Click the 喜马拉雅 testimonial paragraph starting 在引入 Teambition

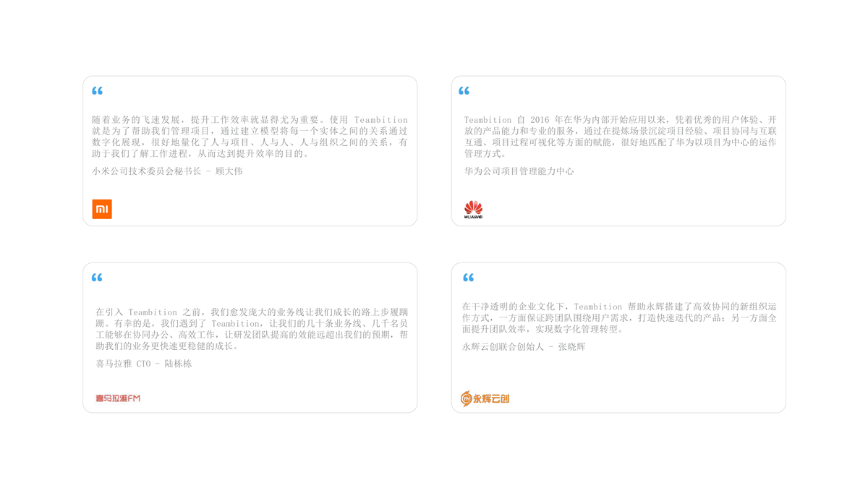click(252, 329)
